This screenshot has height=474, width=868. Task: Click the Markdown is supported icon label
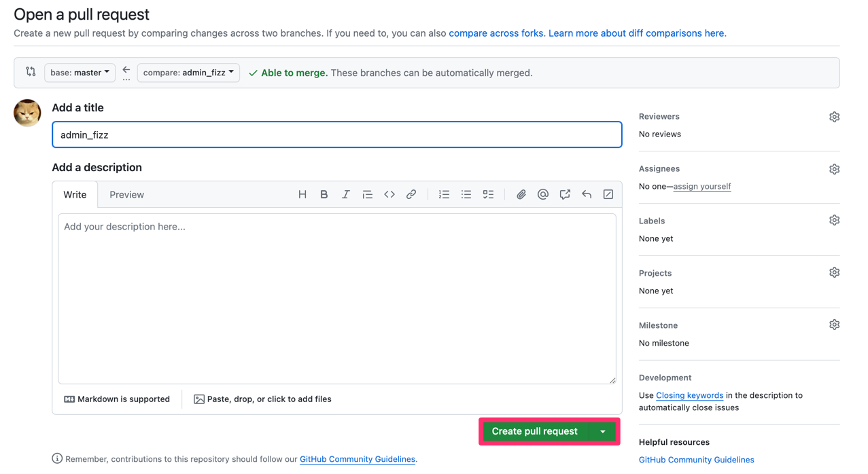pos(117,399)
